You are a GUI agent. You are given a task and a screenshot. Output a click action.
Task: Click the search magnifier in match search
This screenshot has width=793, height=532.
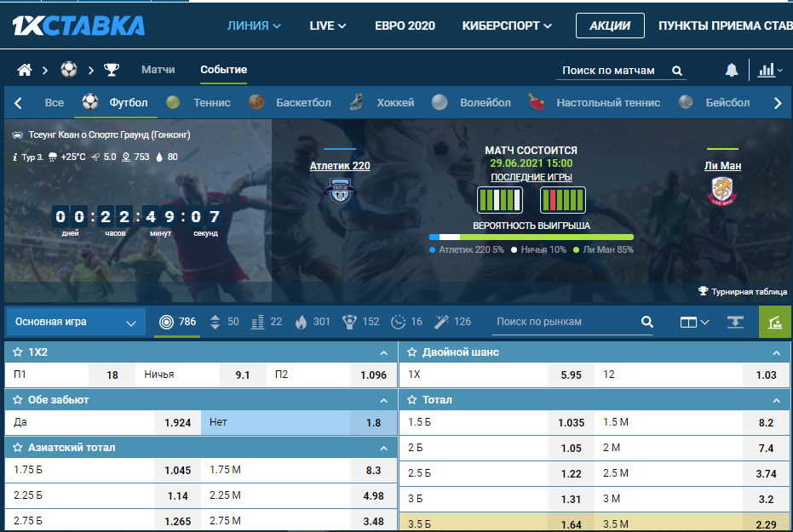click(x=676, y=71)
